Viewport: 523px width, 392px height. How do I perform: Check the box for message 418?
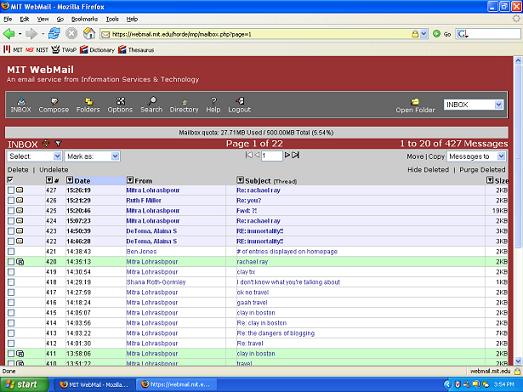pos(11,282)
